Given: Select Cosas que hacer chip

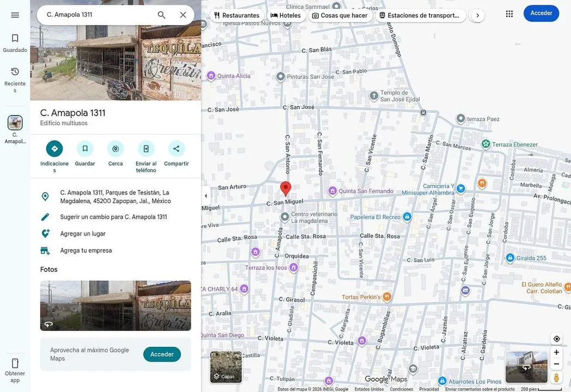Looking at the screenshot, I should point(340,15).
